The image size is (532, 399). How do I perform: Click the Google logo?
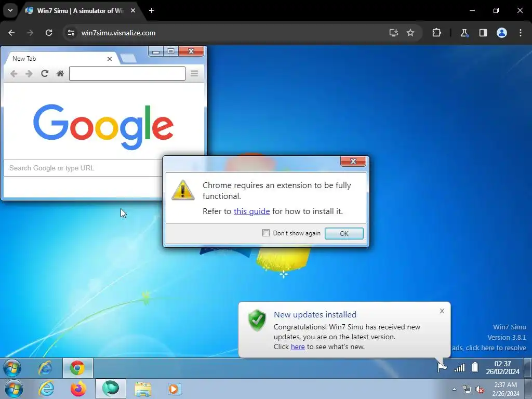pos(103,127)
